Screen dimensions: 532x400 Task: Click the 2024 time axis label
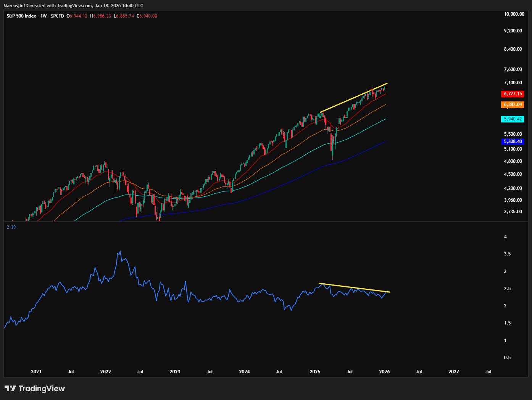(x=244, y=372)
